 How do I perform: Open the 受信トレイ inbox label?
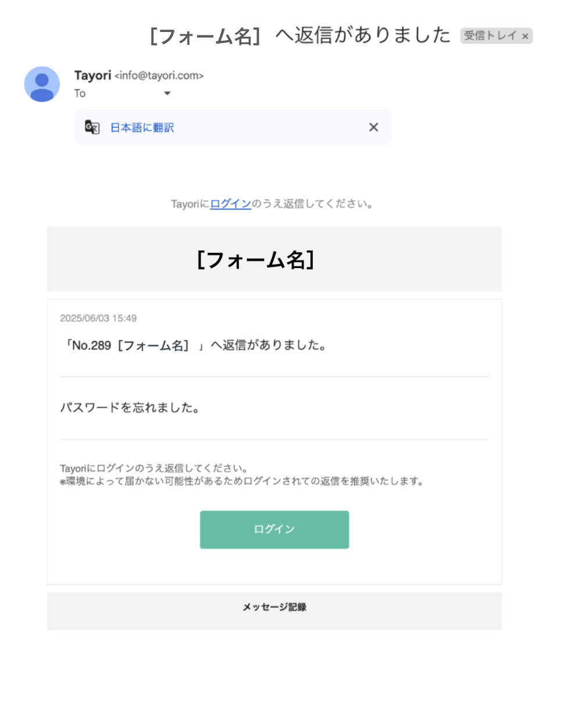pyautogui.click(x=490, y=36)
